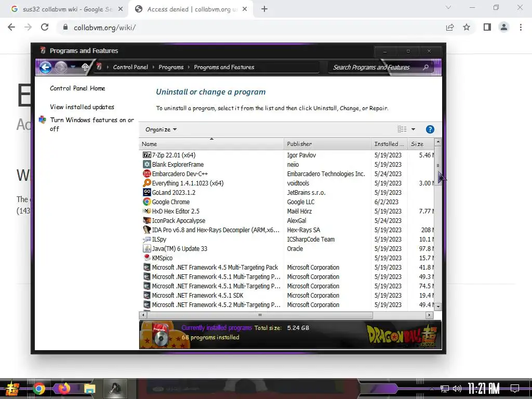This screenshot has height=399, width=532.
Task: Select the Hex-Rays SA publisher cell
Action: click(x=303, y=230)
